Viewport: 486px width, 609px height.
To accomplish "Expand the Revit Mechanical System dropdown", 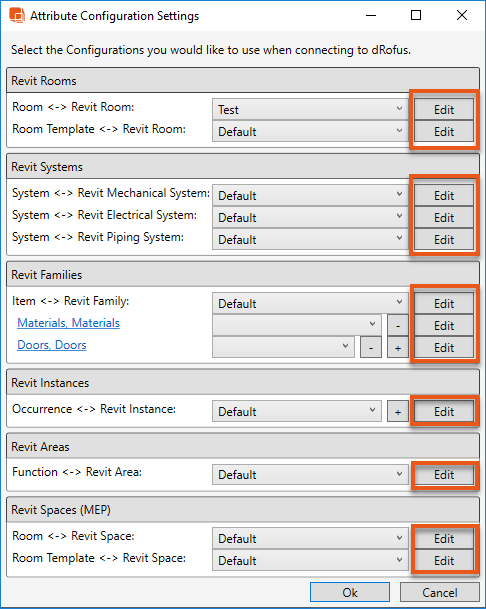I will pyautogui.click(x=310, y=195).
